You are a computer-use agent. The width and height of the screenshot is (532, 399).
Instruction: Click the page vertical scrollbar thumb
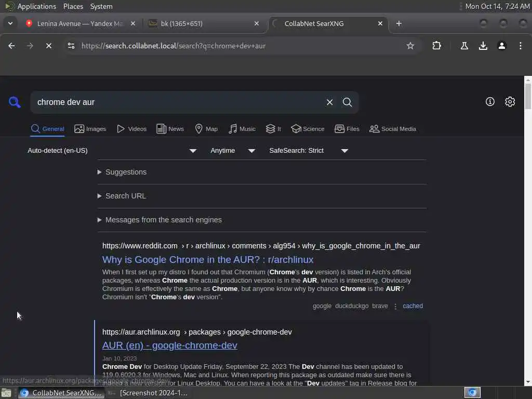coord(528,97)
